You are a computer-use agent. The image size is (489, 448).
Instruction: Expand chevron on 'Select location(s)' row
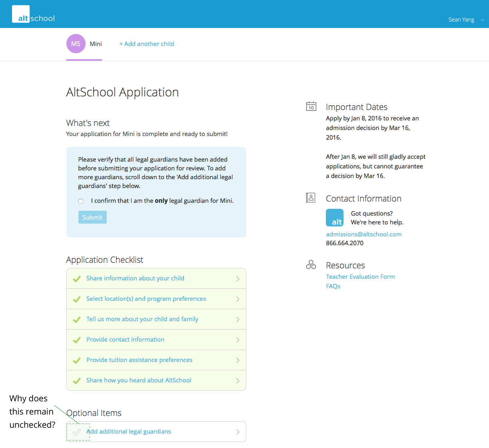(238, 299)
